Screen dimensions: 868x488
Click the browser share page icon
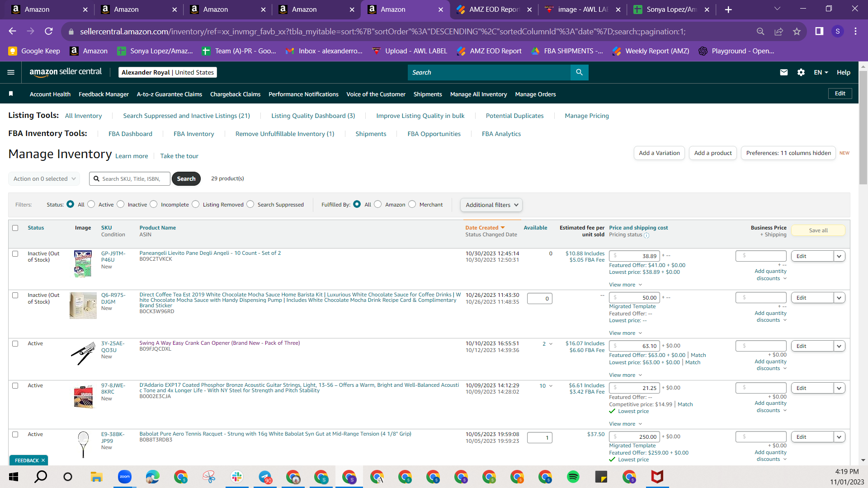click(778, 31)
